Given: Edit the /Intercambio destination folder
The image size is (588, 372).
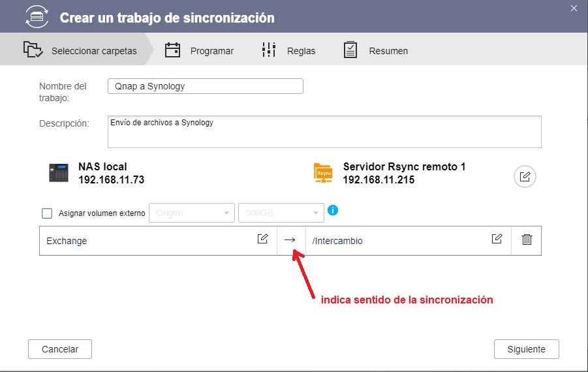Looking at the screenshot, I should click(x=497, y=239).
